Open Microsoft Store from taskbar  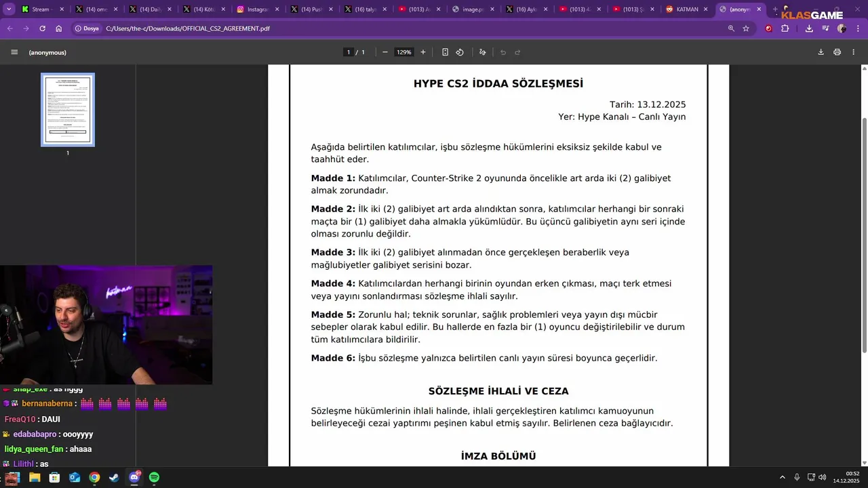pyautogui.click(x=54, y=477)
